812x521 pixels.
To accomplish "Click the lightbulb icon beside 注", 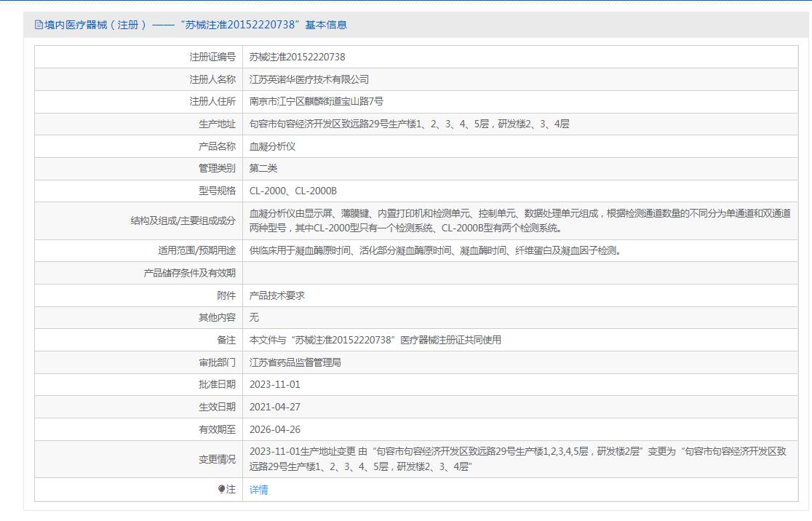I will point(221,490).
